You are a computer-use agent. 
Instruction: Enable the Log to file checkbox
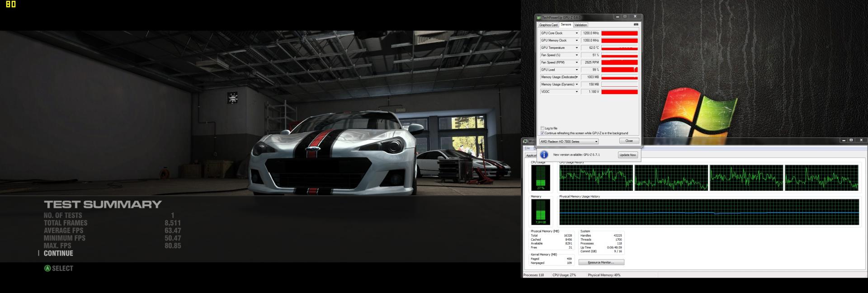[542, 128]
